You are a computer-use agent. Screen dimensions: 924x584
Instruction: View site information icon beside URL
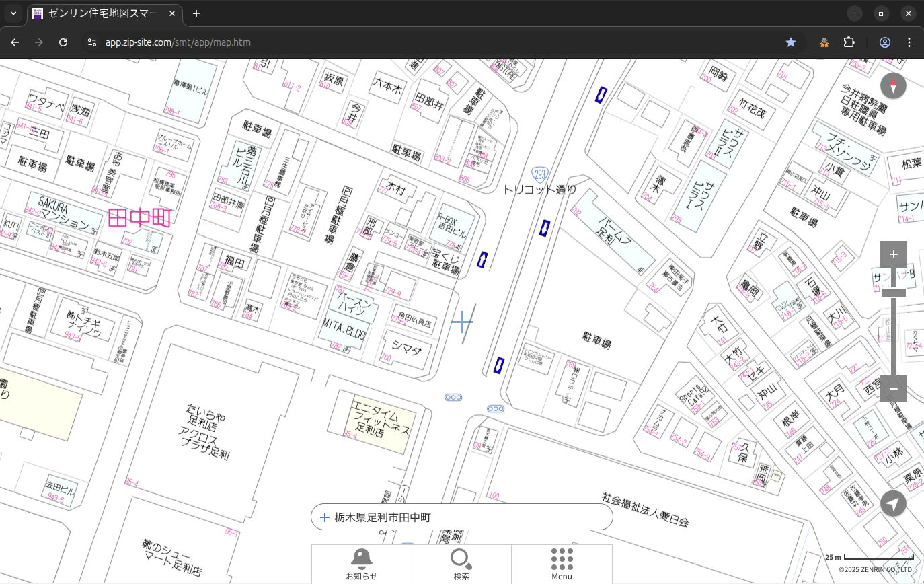(x=92, y=42)
